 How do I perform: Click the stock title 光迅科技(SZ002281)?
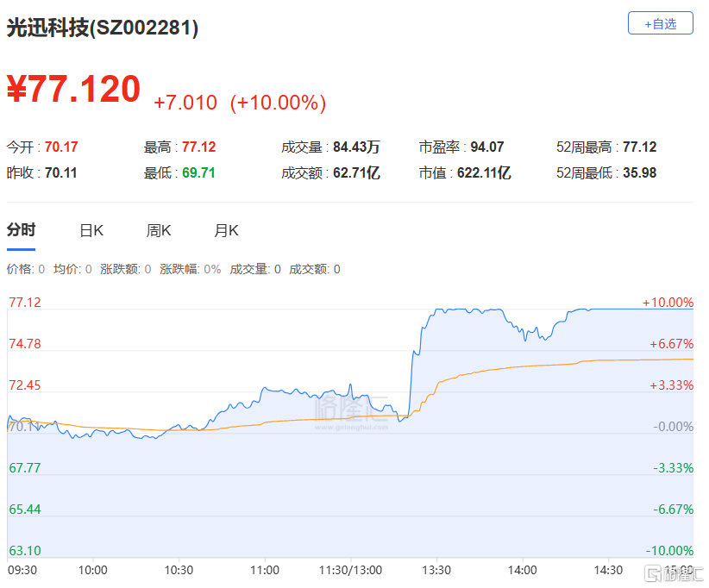click(103, 28)
